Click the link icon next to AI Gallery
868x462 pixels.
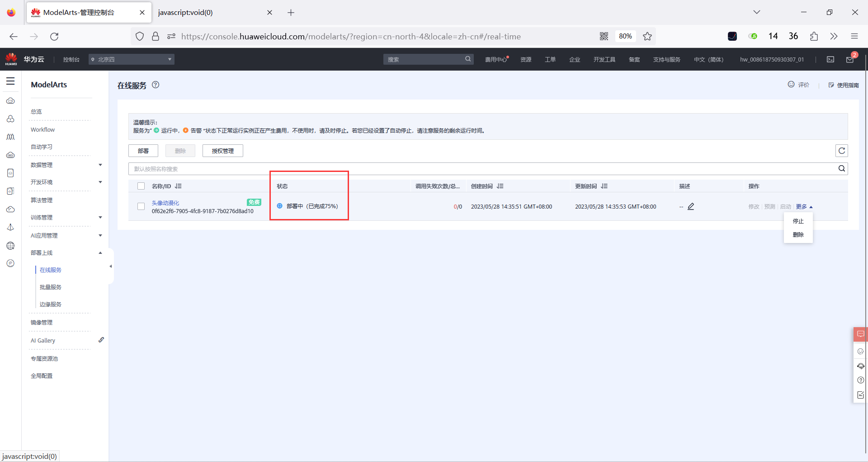click(x=101, y=340)
